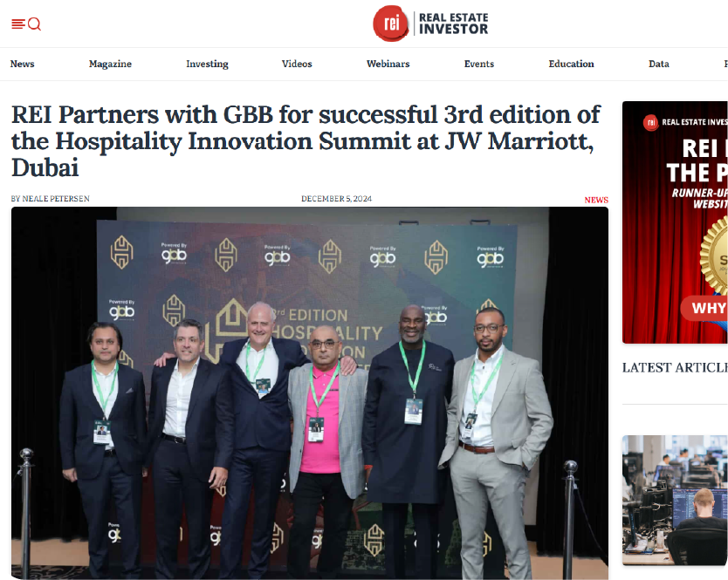
Task: Open the hamburger menu icon
Action: tap(18, 24)
